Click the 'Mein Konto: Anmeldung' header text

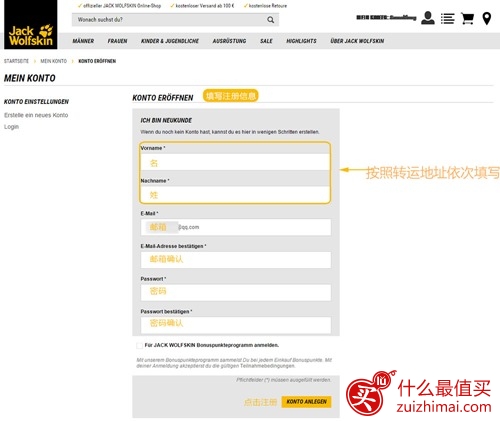386,17
